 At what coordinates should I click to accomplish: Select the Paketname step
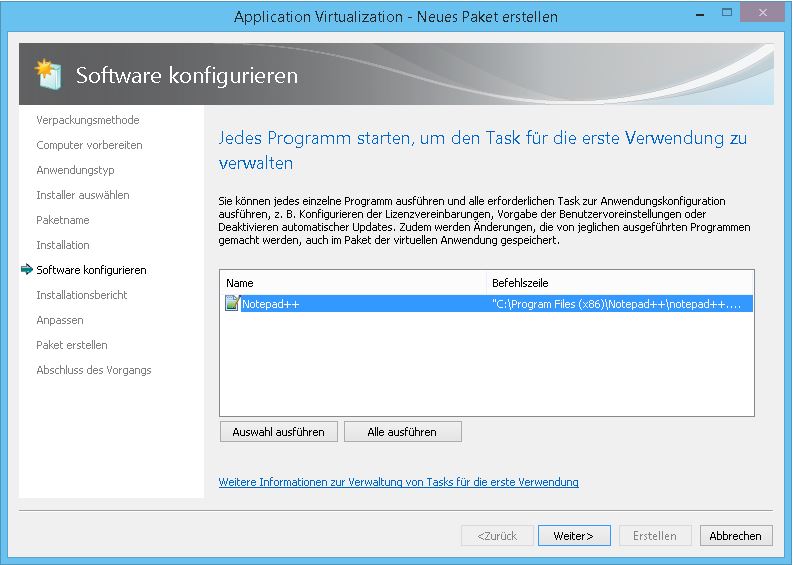pyautogui.click(x=63, y=220)
